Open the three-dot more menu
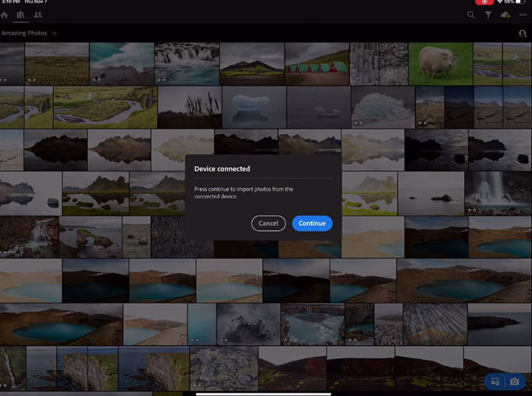532x396 pixels. coord(523,15)
